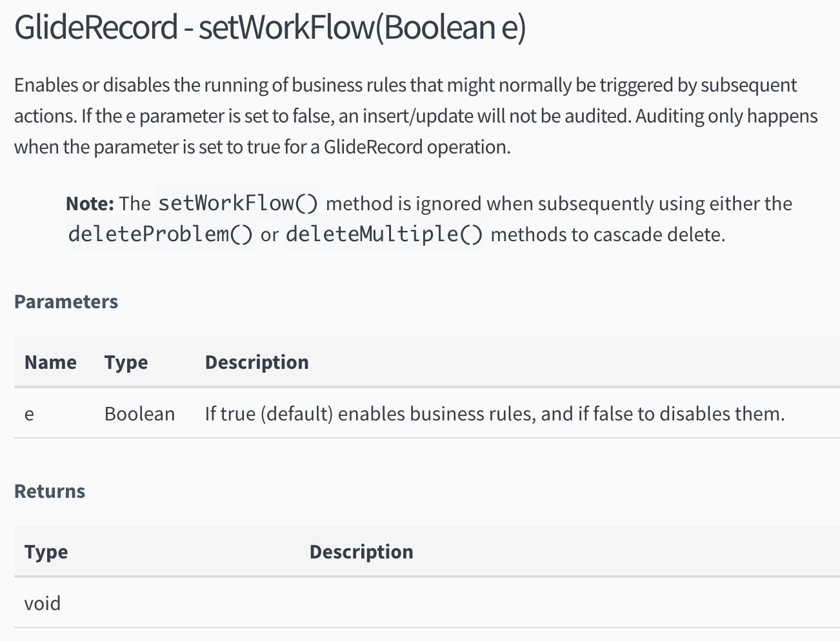Click the paragraph starting 'Enables or disables the running'
This screenshot has height=641, width=840.
[x=416, y=116]
